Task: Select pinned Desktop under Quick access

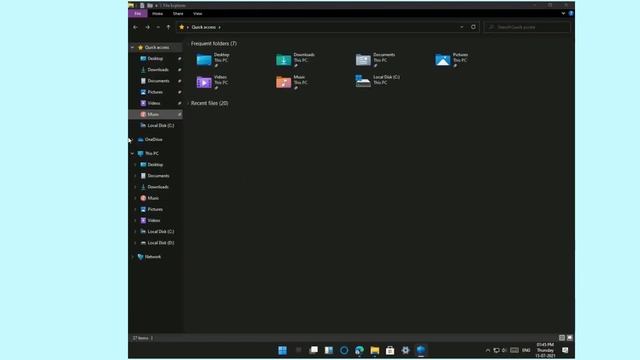Action: [156, 59]
